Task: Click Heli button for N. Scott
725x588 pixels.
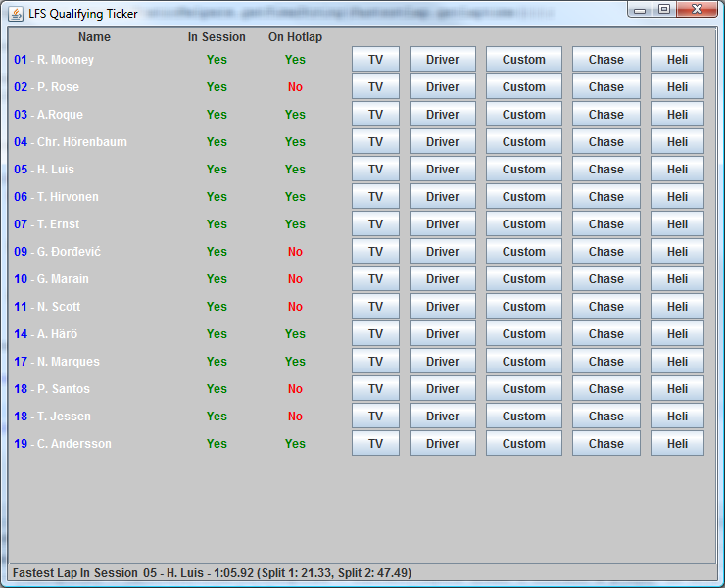Action: [677, 307]
